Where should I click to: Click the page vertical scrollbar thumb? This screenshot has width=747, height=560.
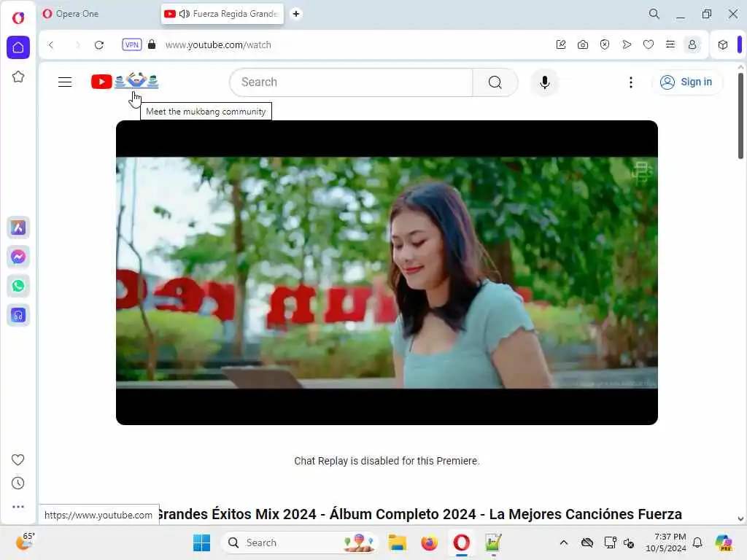coord(741,116)
